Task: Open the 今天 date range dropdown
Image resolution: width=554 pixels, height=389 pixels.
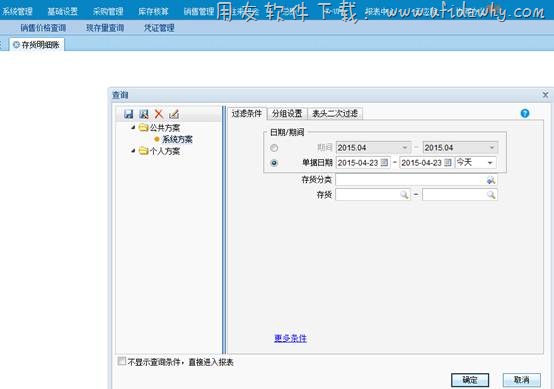Action: [490, 163]
